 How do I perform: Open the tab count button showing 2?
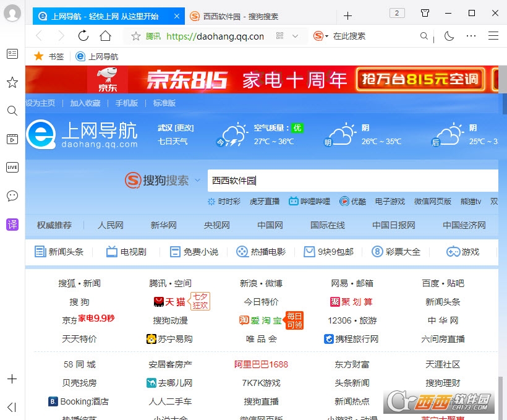397,13
